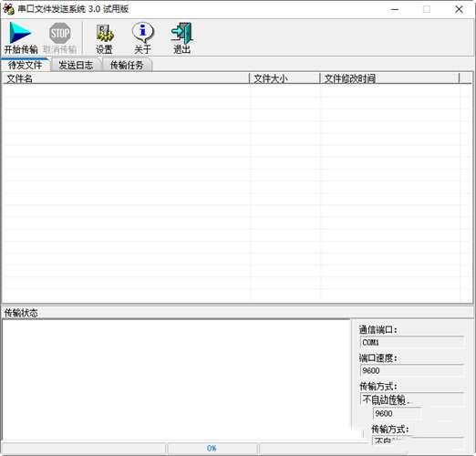The width and height of the screenshot is (476, 456).
Task: Click the 9600 field under 端口速度
Action: [411, 370]
